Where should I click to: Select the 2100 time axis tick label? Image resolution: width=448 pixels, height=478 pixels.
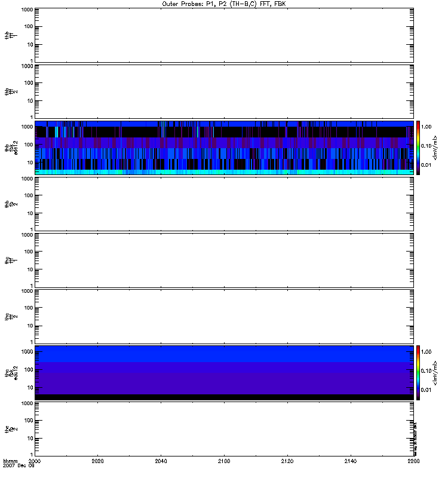[224, 462]
